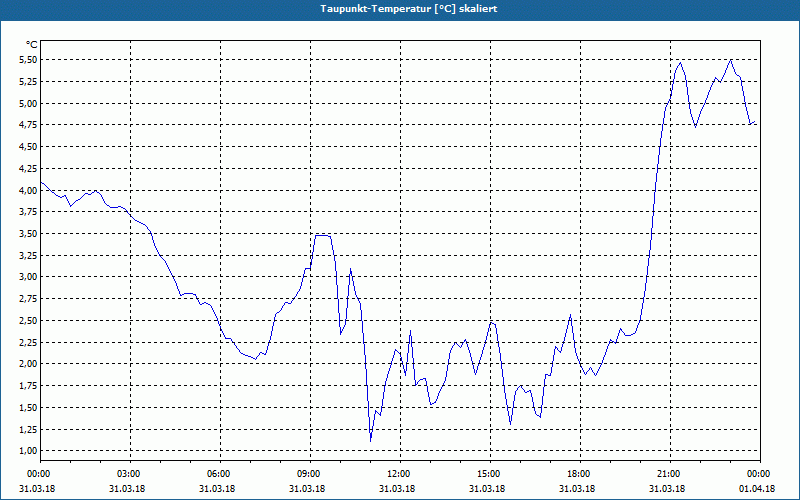Click the 03:00 time label
The image size is (800, 500).
[x=131, y=473]
